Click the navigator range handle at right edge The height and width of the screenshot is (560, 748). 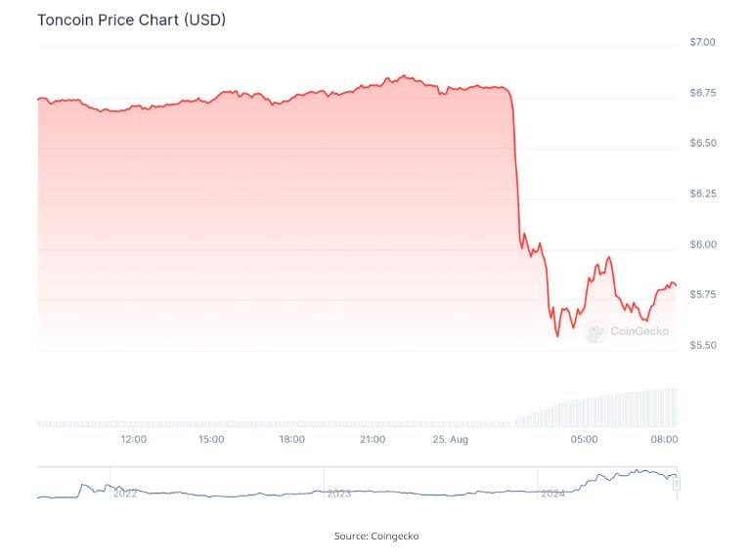click(x=676, y=483)
